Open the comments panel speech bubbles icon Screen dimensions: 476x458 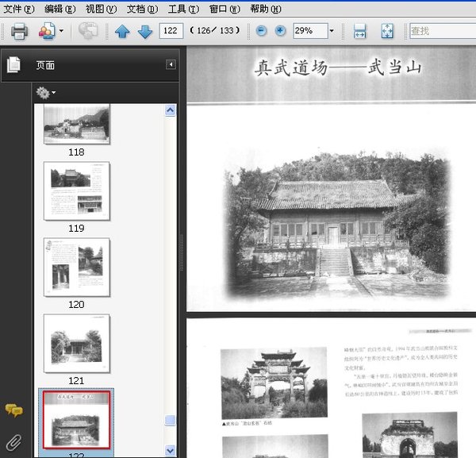coord(13,410)
